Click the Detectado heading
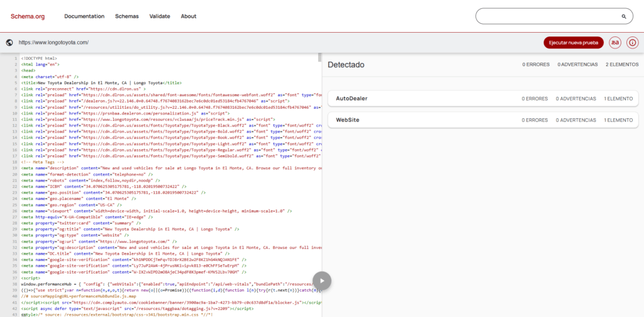This screenshot has height=317, width=644. tap(346, 65)
